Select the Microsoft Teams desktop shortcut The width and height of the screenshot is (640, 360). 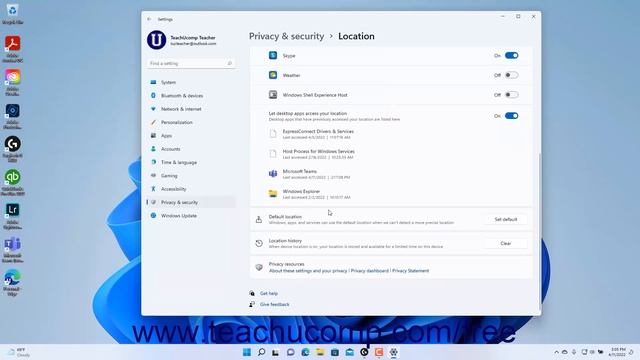tap(13, 249)
